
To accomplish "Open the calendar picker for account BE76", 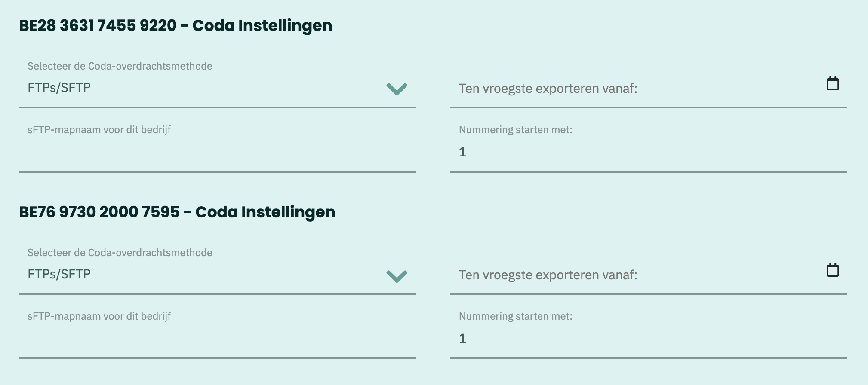I will 833,270.
